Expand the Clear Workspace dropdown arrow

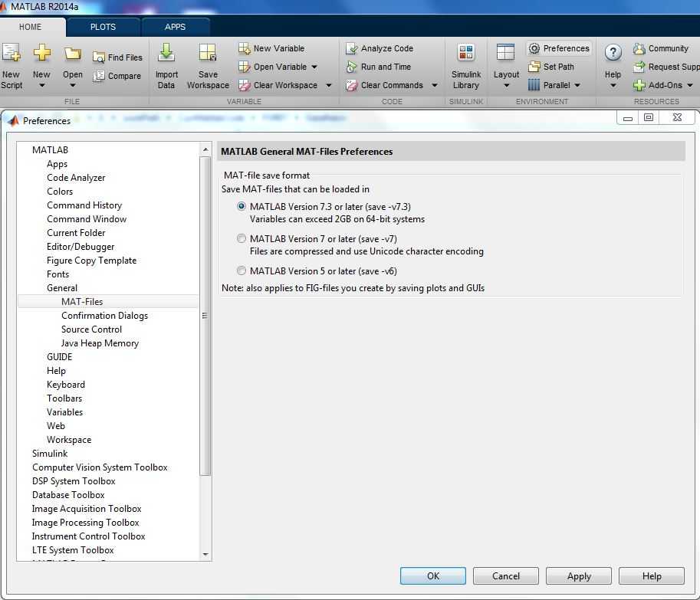click(329, 85)
